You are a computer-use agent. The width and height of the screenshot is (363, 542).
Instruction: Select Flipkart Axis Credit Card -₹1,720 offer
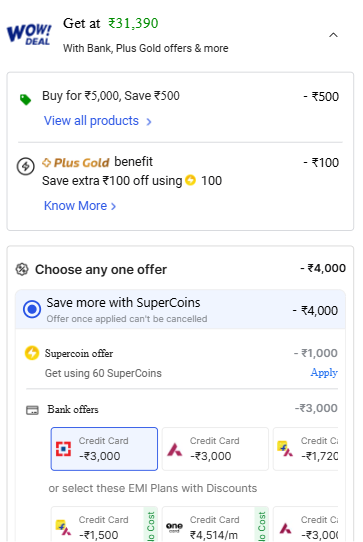pos(306,449)
